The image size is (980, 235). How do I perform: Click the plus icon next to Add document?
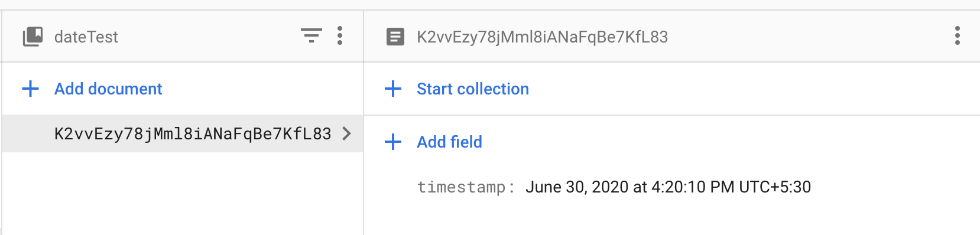click(x=30, y=89)
